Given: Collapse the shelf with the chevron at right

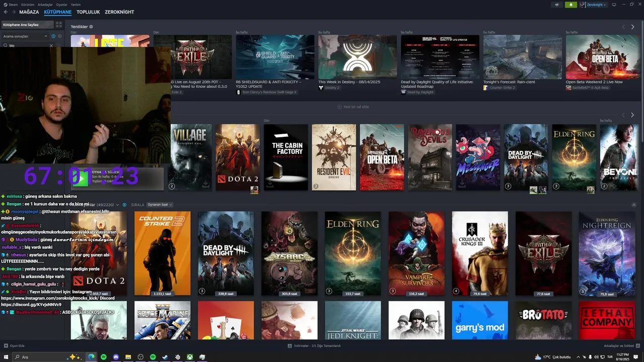Looking at the screenshot, I should [633, 205].
